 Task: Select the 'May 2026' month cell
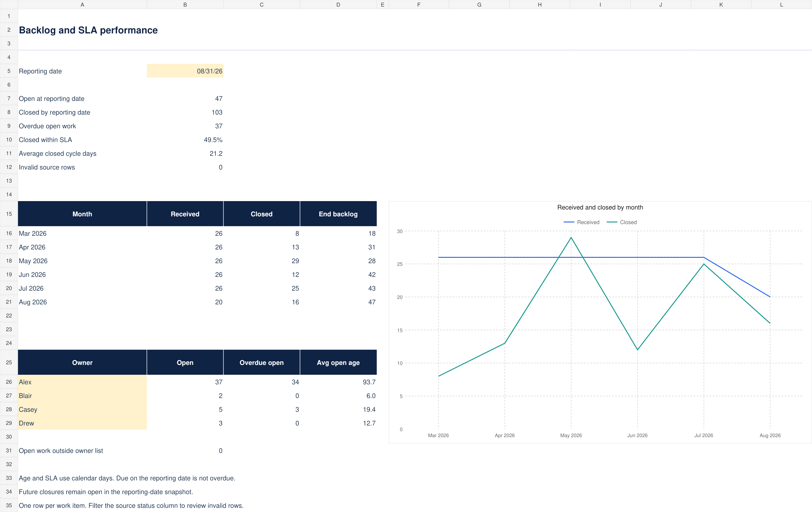(82, 261)
